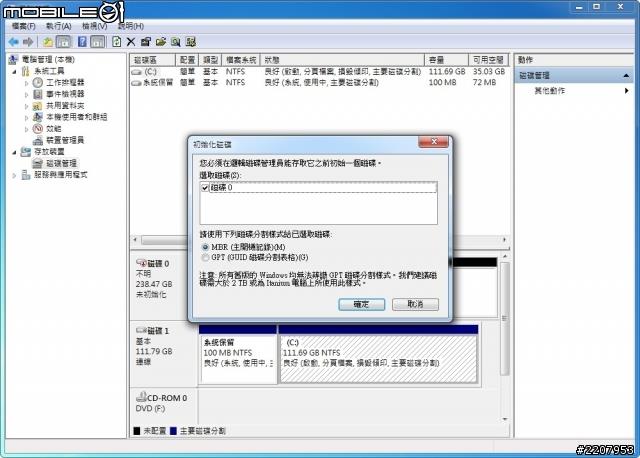Select GPT (GUID 磁碟分割表格) radio button

205,258
